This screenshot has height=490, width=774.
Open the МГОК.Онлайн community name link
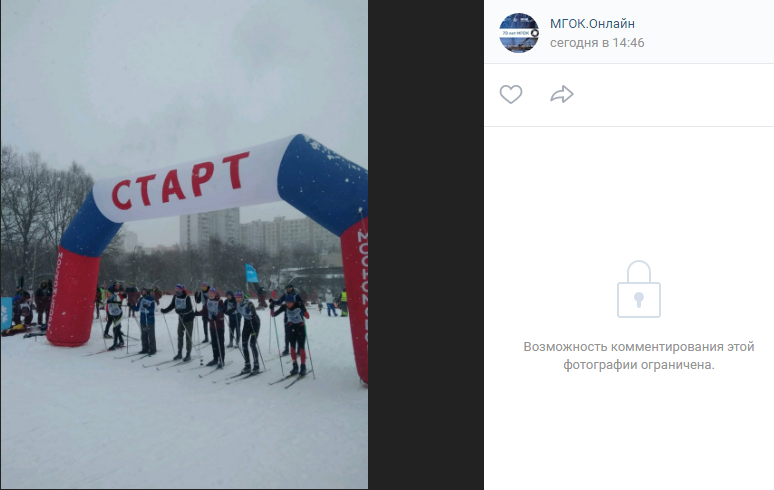[x=592, y=24]
